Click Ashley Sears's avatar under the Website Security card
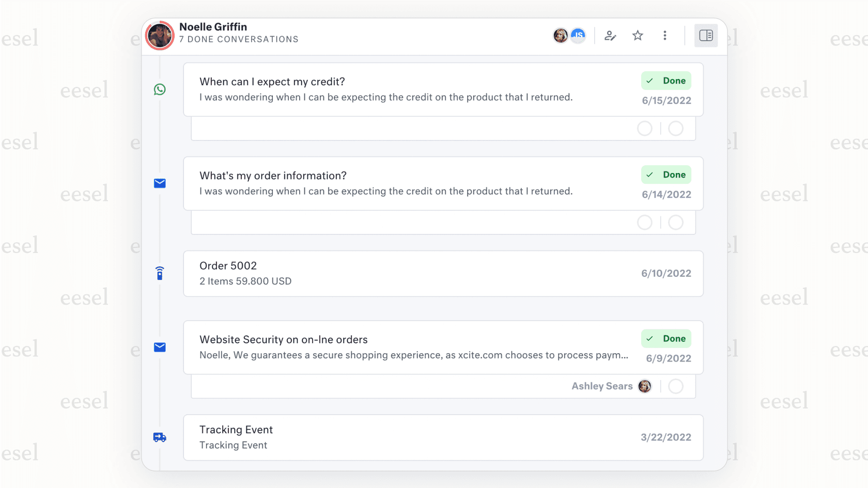868x488 pixels. pos(644,386)
